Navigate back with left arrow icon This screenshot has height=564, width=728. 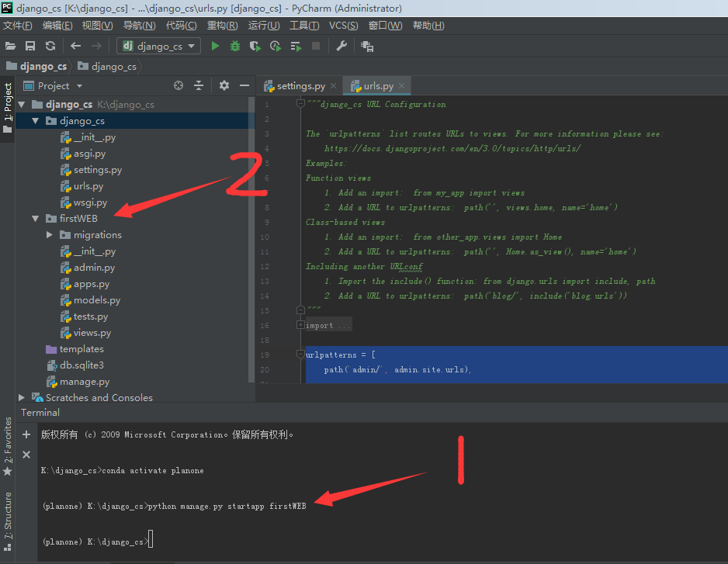coord(76,46)
